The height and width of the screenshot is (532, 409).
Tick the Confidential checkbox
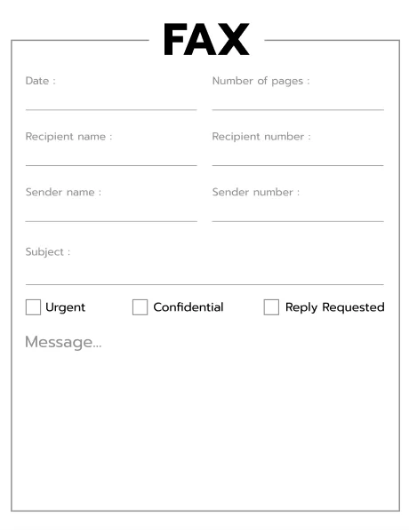pyautogui.click(x=140, y=307)
